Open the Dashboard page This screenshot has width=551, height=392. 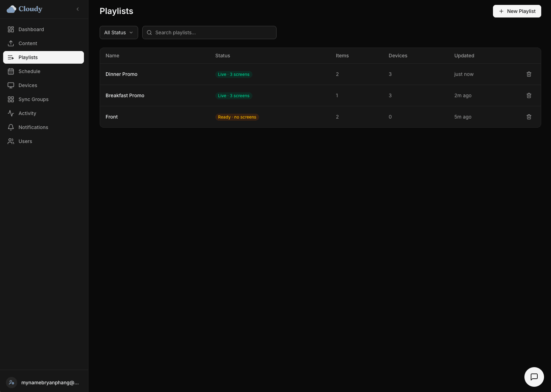pyautogui.click(x=43, y=29)
